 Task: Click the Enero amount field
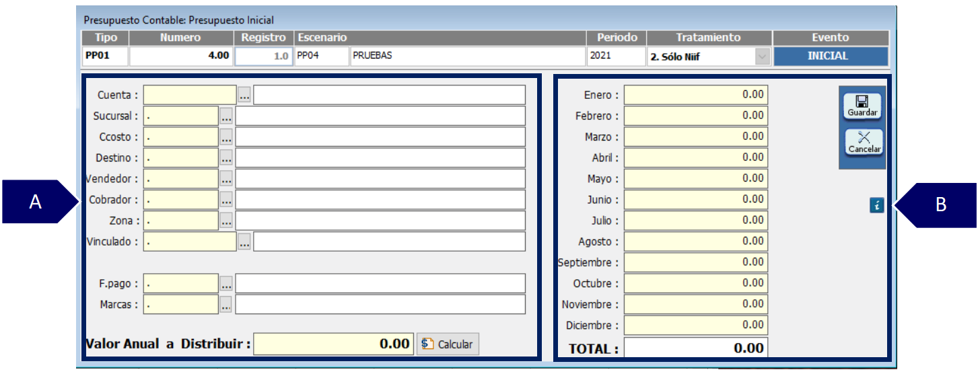click(x=696, y=95)
